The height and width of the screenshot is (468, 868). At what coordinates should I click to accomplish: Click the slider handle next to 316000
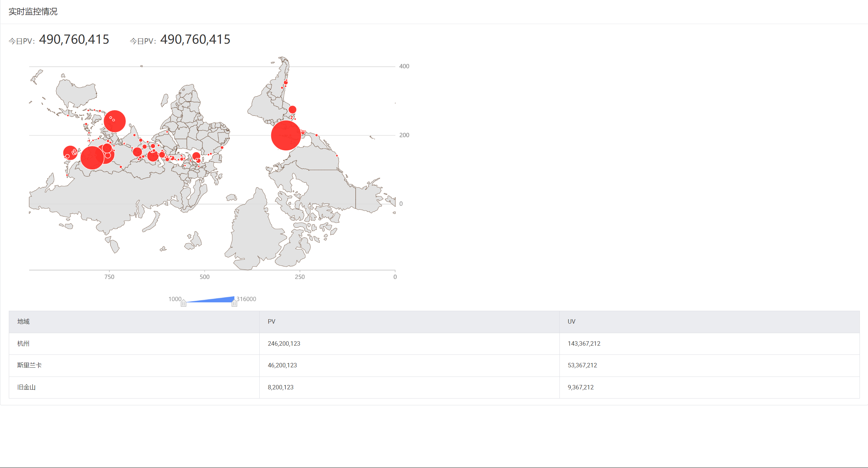pos(234,303)
